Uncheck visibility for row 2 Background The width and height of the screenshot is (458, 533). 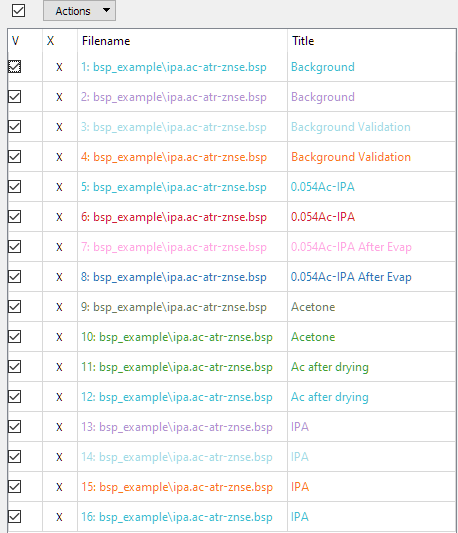pos(15,97)
